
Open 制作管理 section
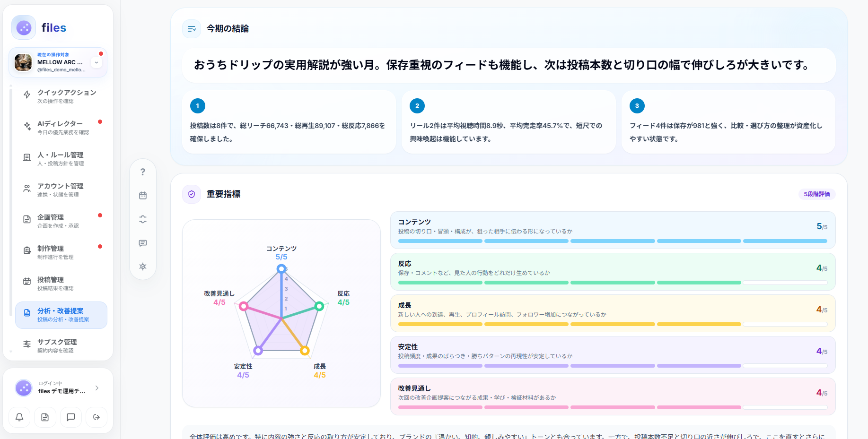61,252
